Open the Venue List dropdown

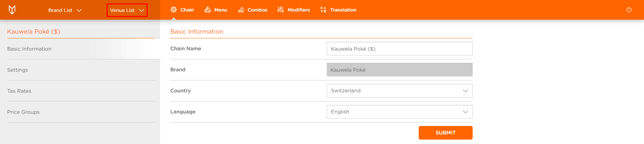[x=127, y=10]
